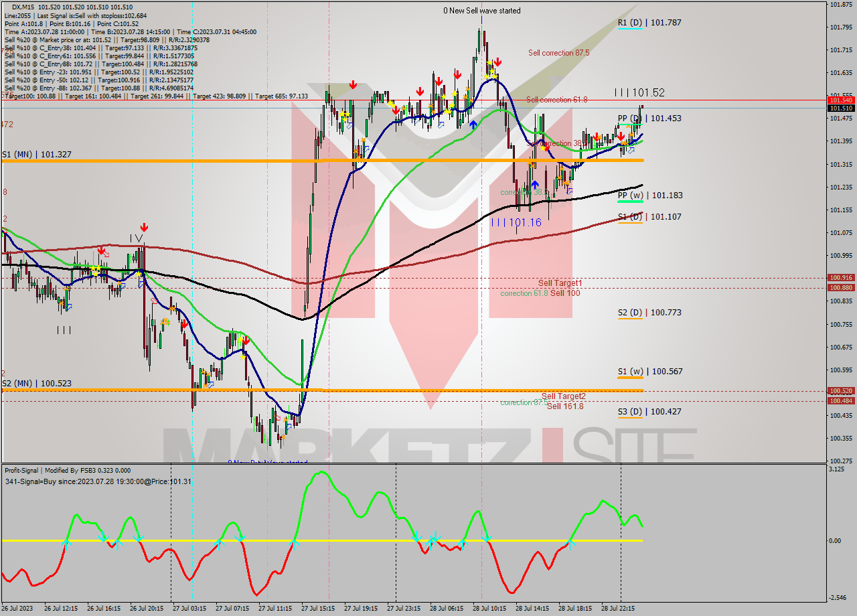Click the 100.484 price tag on axis
857x616 pixels.
tap(841, 400)
